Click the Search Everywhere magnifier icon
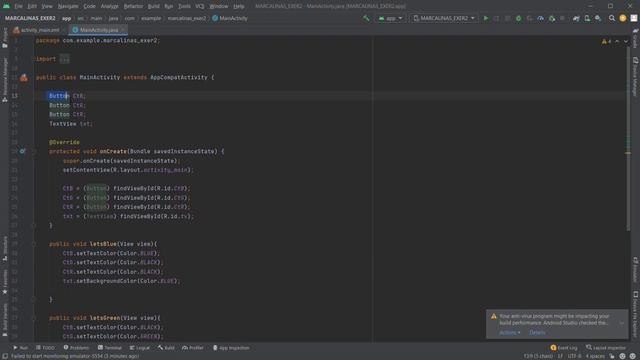This screenshot has height=360, width=640. click(x=612, y=18)
